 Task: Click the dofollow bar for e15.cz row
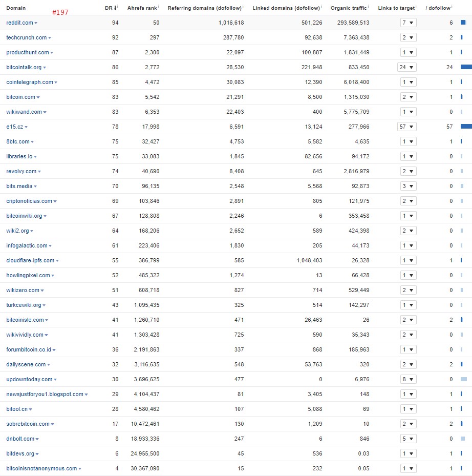tap(466, 127)
